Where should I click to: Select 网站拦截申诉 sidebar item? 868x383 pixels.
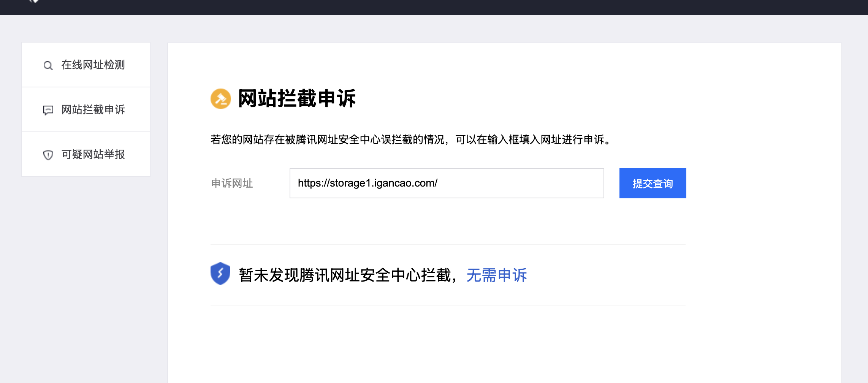coord(86,110)
